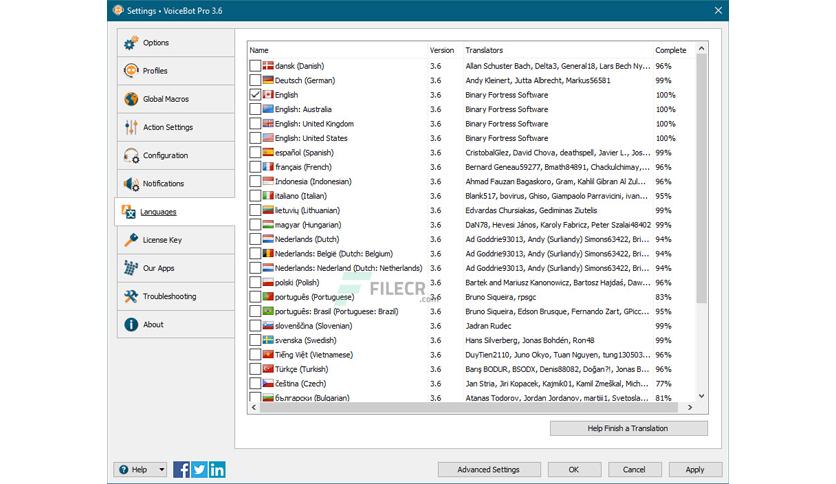Enable the English: United States checkbox
This screenshot has height=484, width=836.
(255, 138)
